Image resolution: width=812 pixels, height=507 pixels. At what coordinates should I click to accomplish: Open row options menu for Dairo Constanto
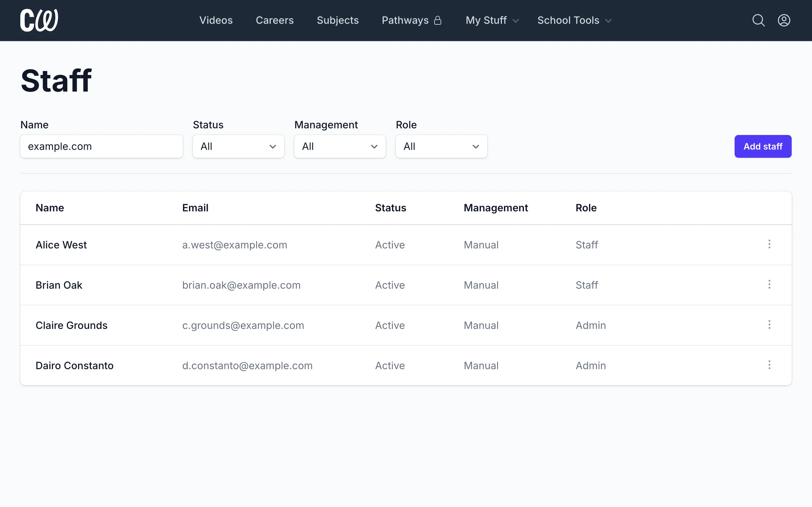(x=769, y=365)
